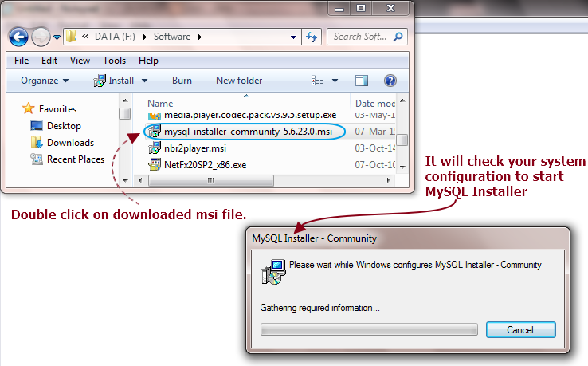Open the recent pages dropdown arrow beside Forward
The image size is (588, 366).
click(x=57, y=37)
